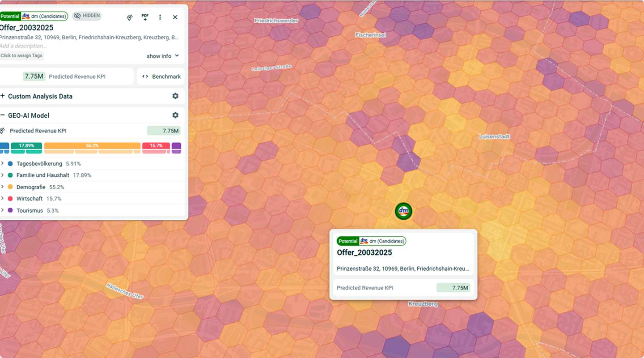Click the location marker icon in panel header
Image resolution: width=644 pixels, height=358 pixels.
point(130,17)
